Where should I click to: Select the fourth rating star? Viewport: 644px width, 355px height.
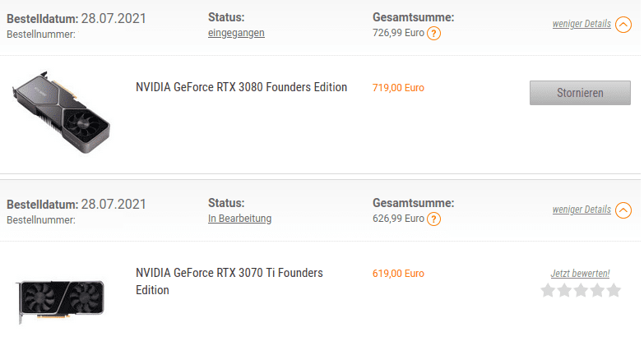coord(596,290)
